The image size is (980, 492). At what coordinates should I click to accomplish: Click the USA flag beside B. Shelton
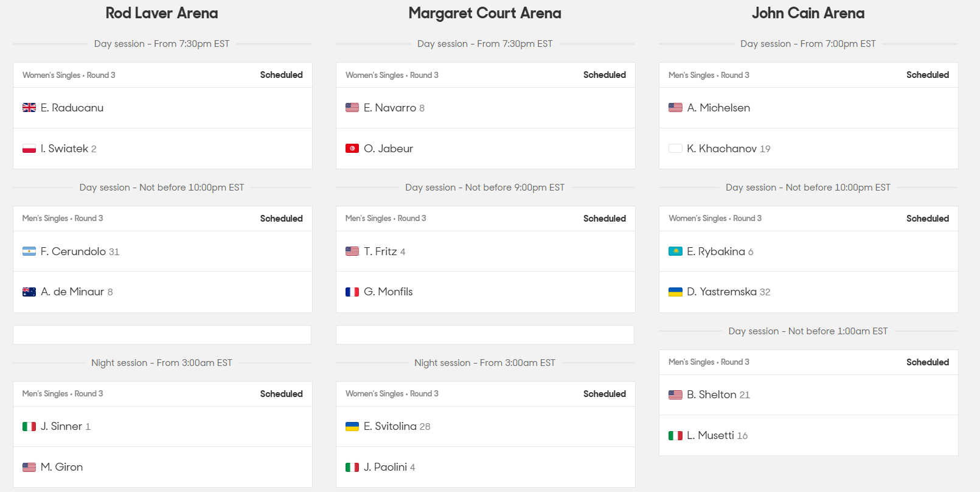[675, 395]
